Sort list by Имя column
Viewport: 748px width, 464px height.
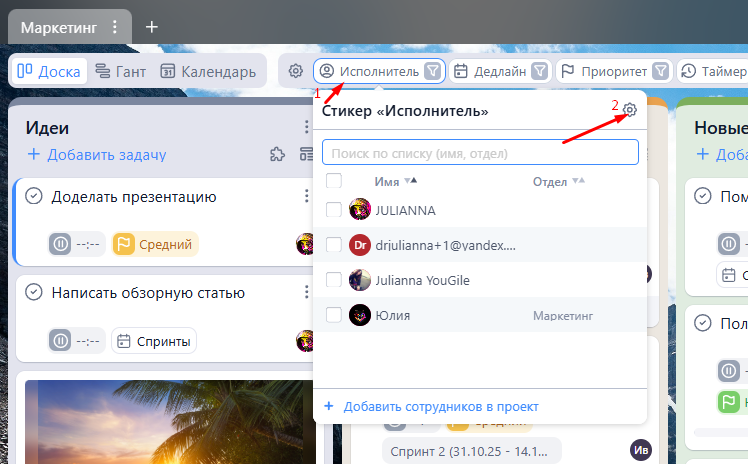[x=395, y=182]
